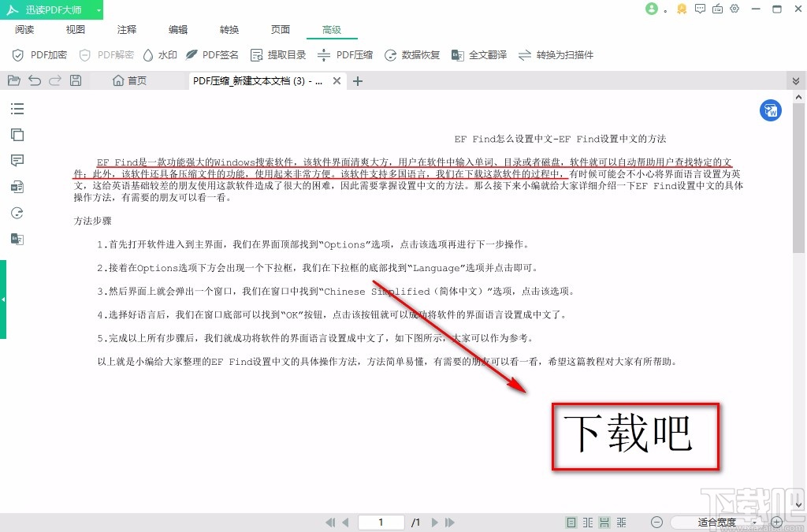The image size is (807, 532).
Task: Zoom in with the plus button
Action: coord(776,523)
